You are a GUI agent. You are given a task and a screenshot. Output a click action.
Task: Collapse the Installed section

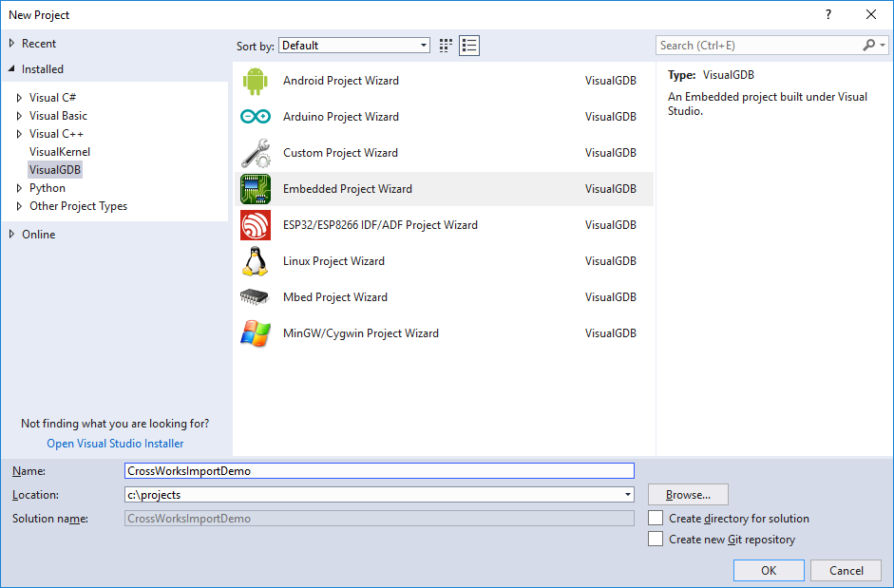[11, 69]
